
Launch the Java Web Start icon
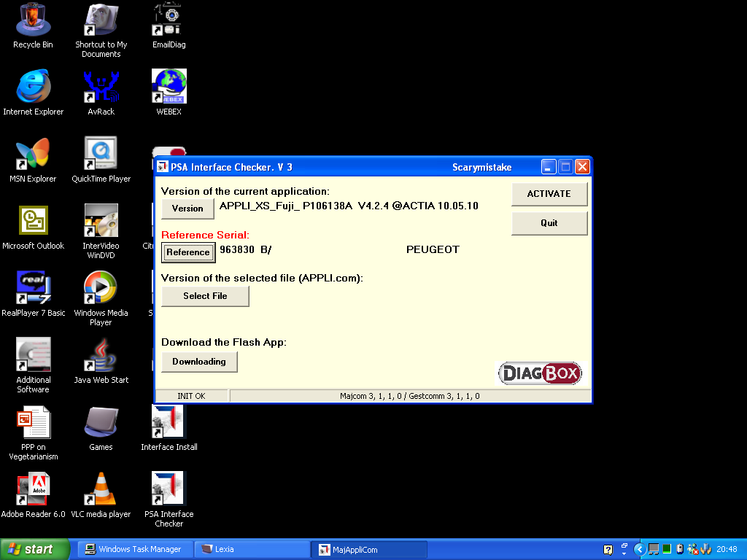coord(101,361)
